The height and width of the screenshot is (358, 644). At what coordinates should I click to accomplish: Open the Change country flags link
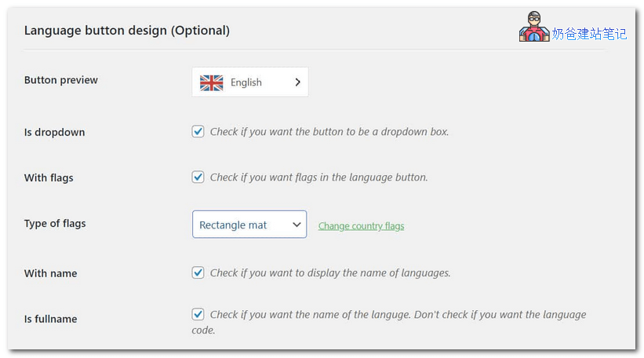361,226
